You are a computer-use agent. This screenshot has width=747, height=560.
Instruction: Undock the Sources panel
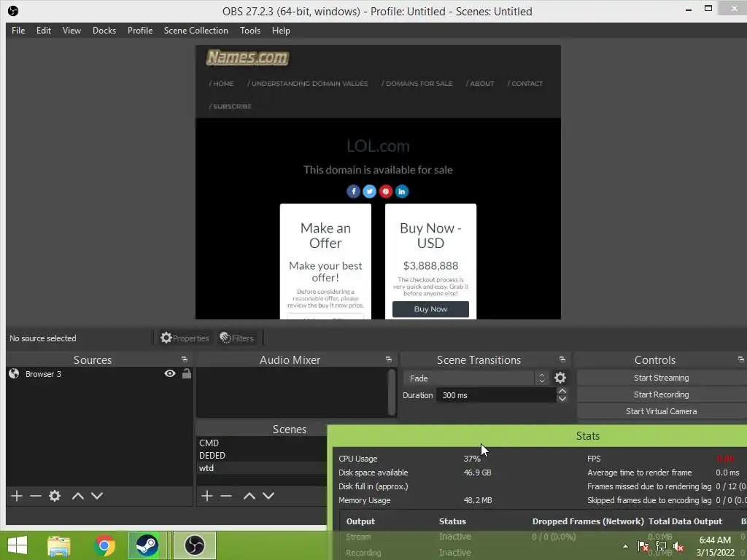click(185, 359)
